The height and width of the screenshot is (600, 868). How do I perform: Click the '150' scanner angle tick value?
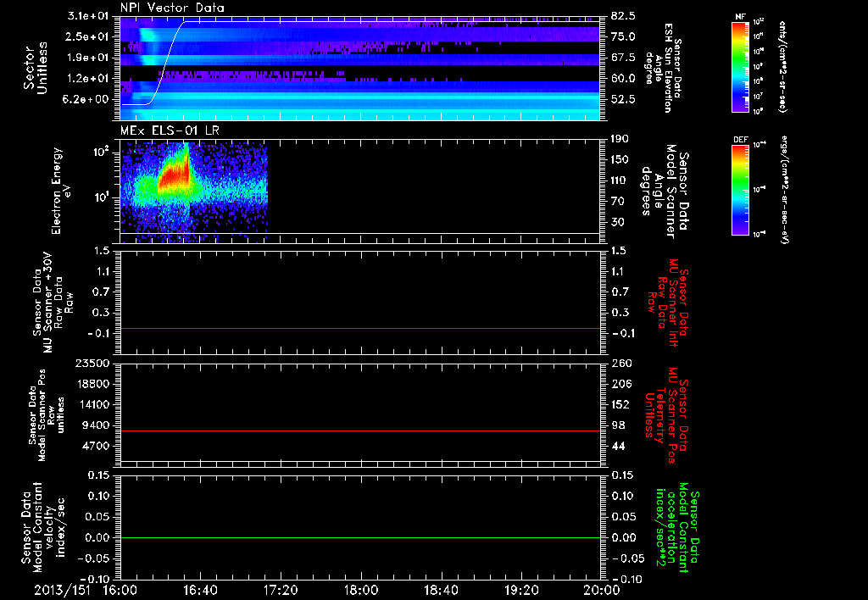[620, 159]
